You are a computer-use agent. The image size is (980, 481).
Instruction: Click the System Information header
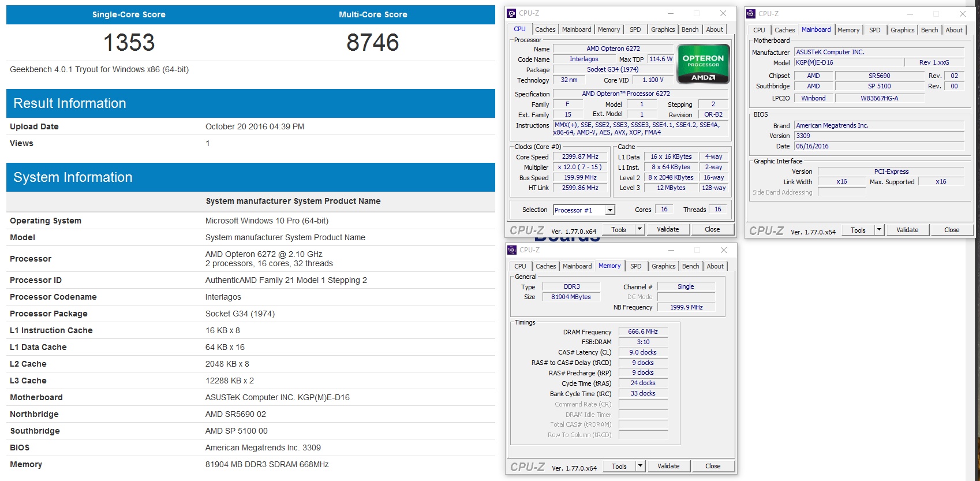coord(250,177)
